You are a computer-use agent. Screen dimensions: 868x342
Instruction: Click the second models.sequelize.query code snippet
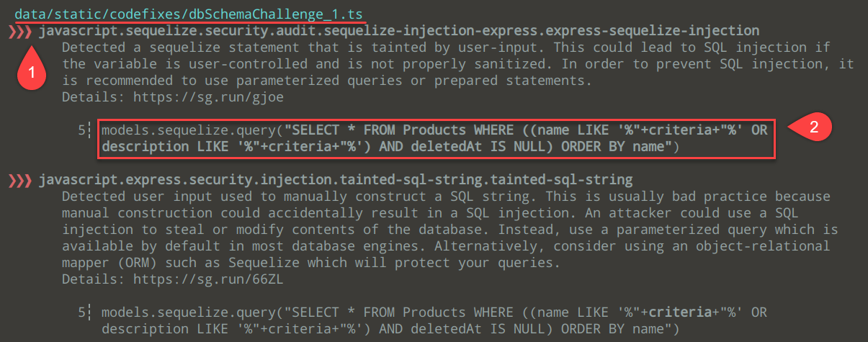pos(434,321)
